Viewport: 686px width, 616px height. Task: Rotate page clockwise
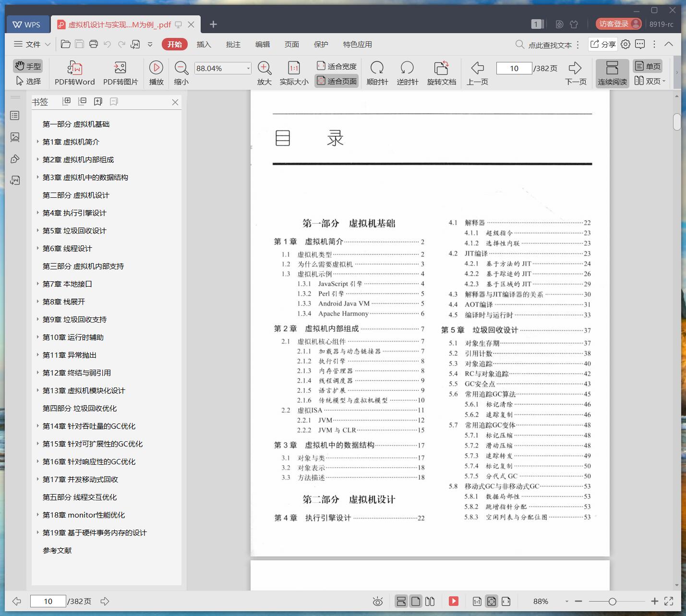click(x=377, y=73)
